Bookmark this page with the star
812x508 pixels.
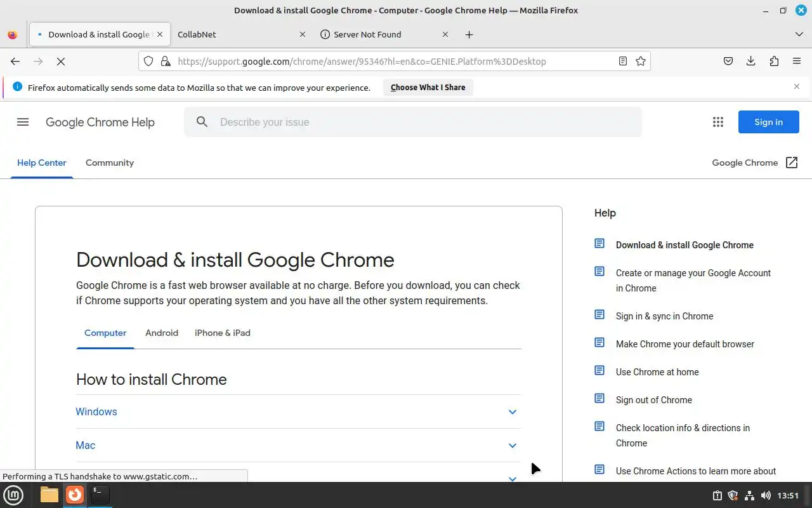(641, 61)
